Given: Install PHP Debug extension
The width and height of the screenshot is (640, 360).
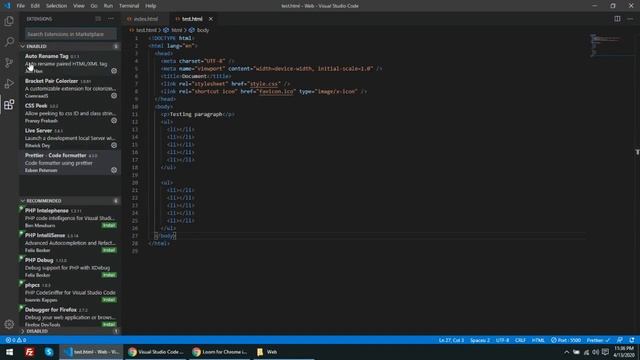Looking at the screenshot, I should pyautogui.click(x=109, y=275).
